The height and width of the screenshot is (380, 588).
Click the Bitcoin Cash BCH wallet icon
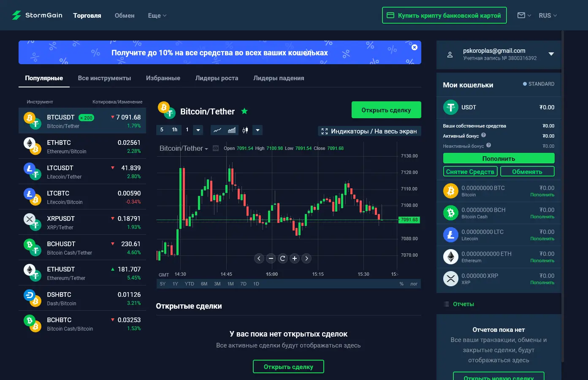[450, 213]
